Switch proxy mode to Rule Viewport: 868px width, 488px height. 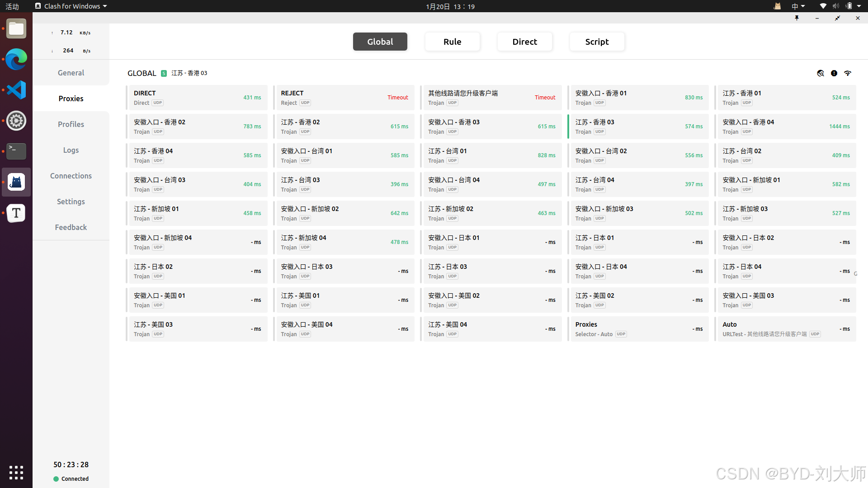point(452,42)
